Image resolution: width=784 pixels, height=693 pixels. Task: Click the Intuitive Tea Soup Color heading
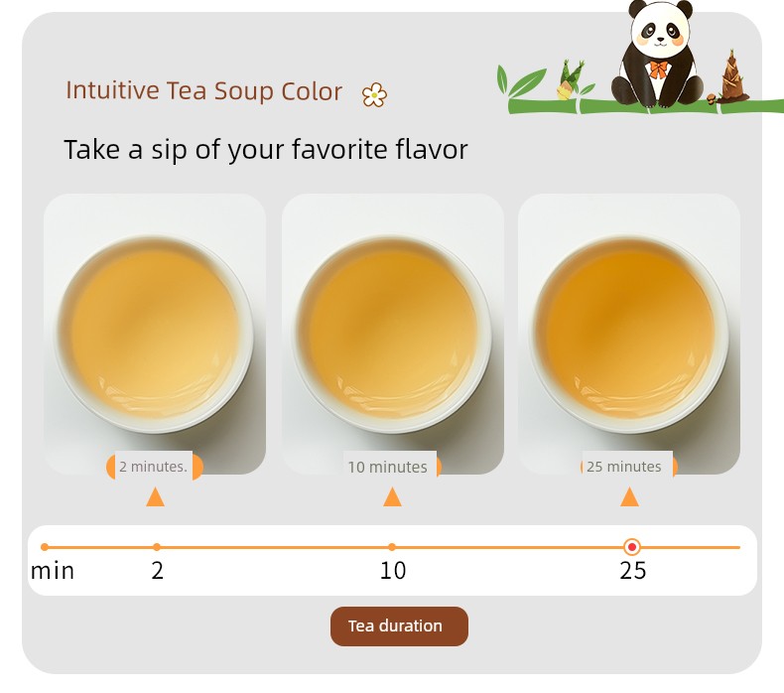[x=204, y=90]
